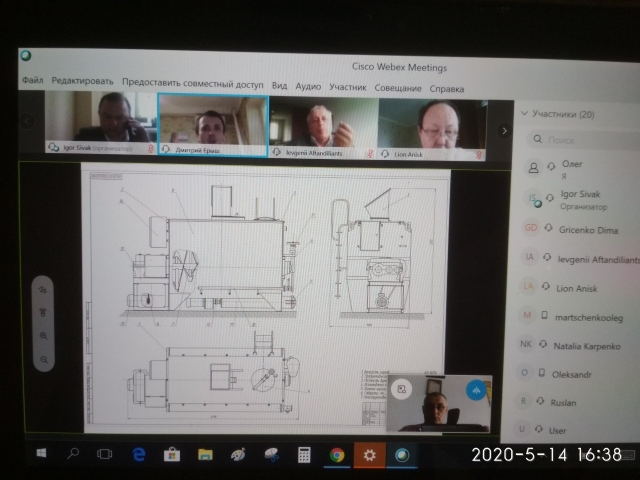Open Предоставить совместный доступ menu
This screenshot has width=640, height=480.
click(x=193, y=83)
